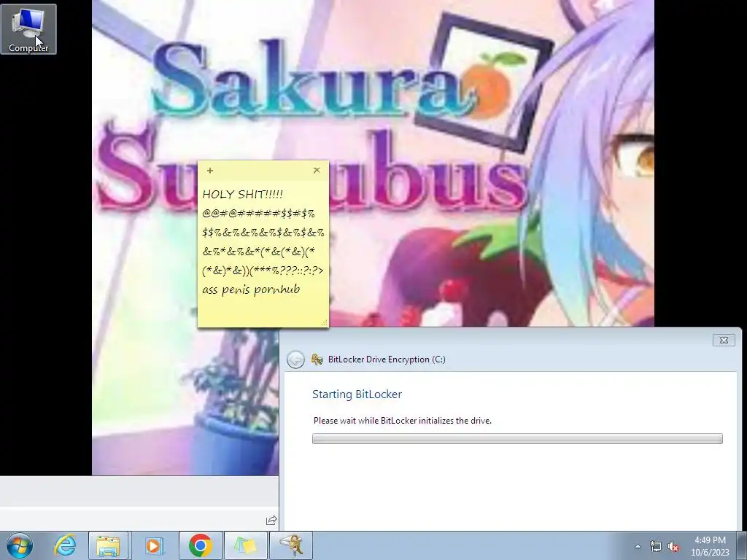This screenshot has height=560, width=747.
Task: Click the sticky note resize grip
Action: click(324, 323)
